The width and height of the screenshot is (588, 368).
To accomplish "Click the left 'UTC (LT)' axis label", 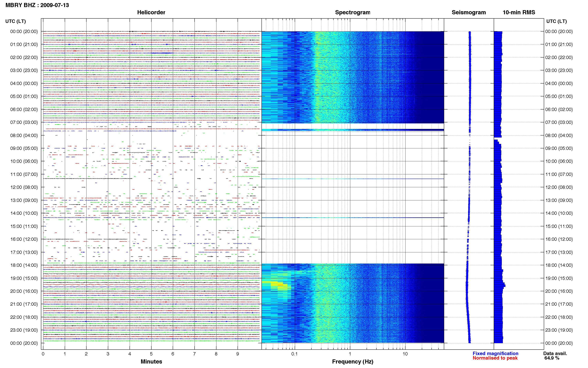I will [15, 21].
